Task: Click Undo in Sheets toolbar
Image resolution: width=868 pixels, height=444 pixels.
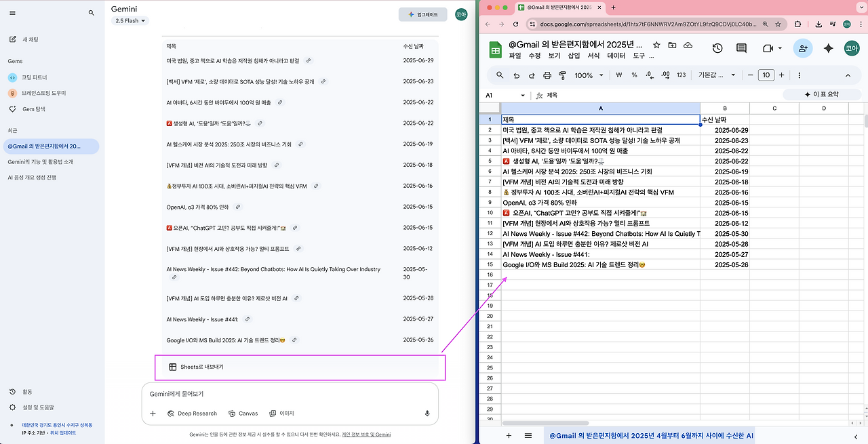Action: coord(517,75)
